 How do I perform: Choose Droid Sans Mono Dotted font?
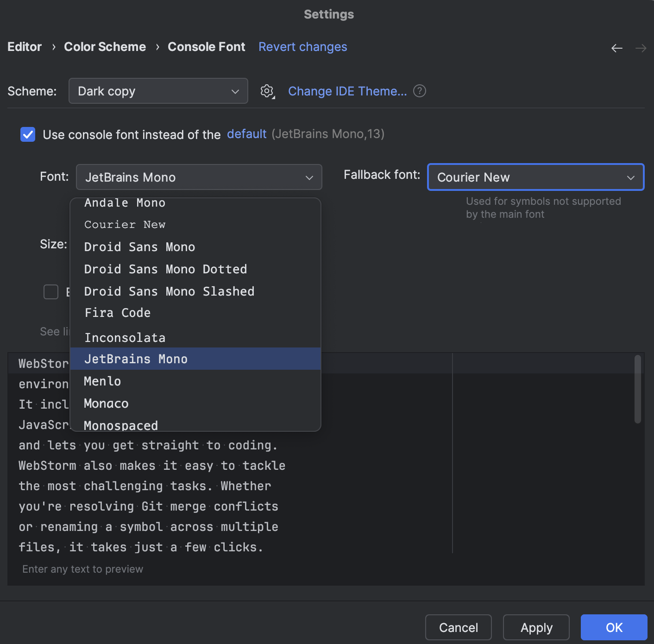pyautogui.click(x=165, y=269)
